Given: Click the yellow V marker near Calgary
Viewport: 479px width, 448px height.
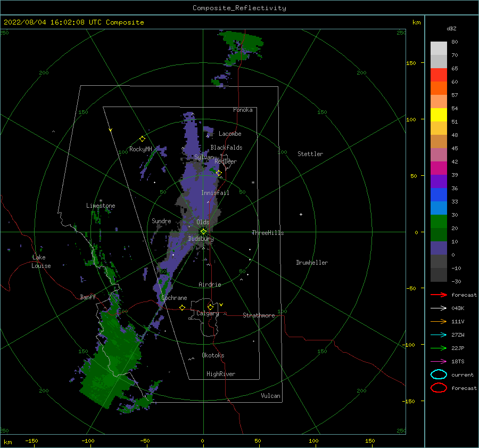Looking at the screenshot, I should 221,305.
